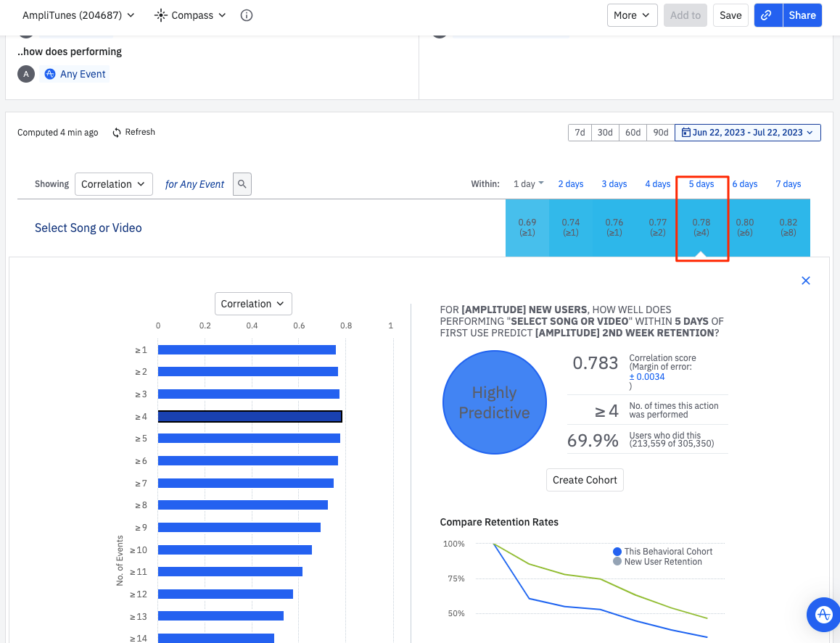840x643 pixels.
Task: Open the AmpliTunes project dropdown
Action: [x=78, y=15]
